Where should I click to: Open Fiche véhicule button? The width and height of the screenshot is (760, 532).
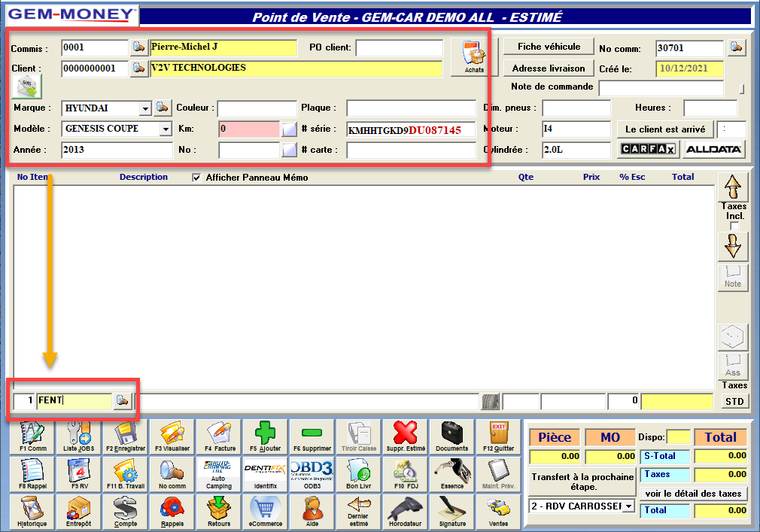pos(549,47)
